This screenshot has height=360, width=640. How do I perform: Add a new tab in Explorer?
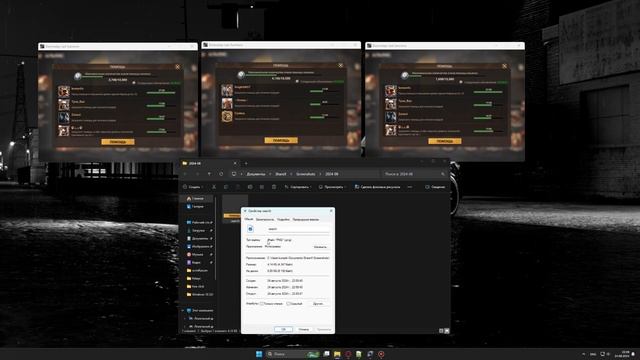click(246, 163)
